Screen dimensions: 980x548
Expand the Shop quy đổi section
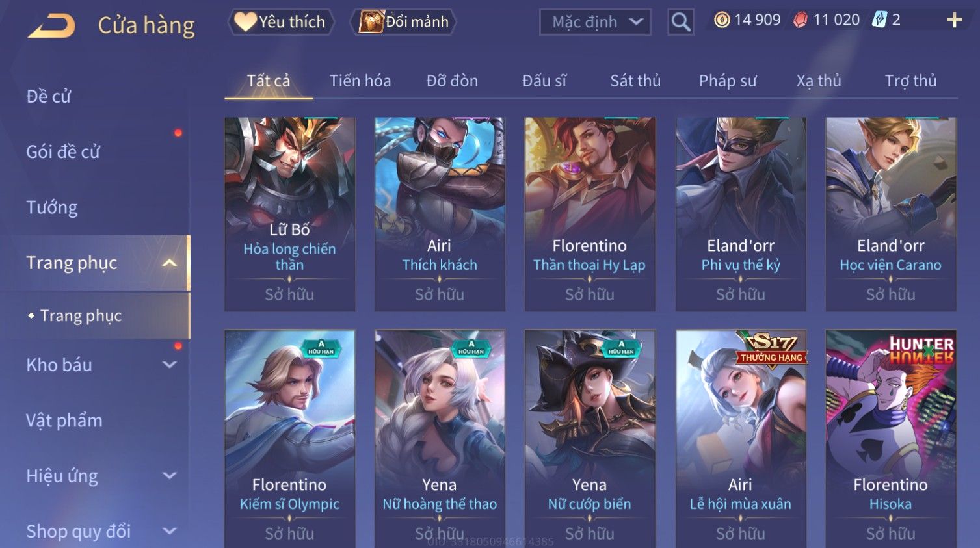coord(169,531)
